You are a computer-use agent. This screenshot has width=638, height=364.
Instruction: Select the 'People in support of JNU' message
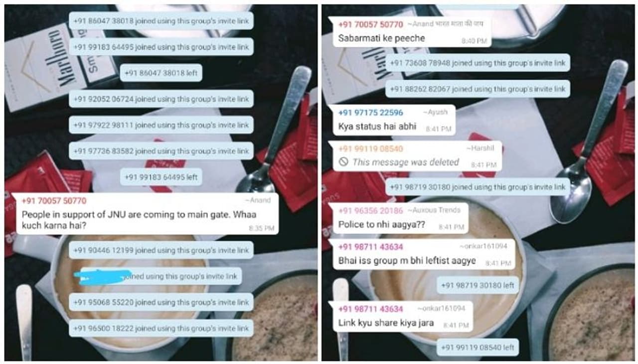145,214
